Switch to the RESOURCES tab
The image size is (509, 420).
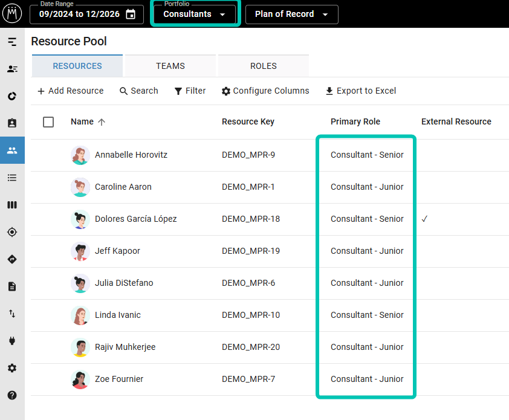point(77,66)
